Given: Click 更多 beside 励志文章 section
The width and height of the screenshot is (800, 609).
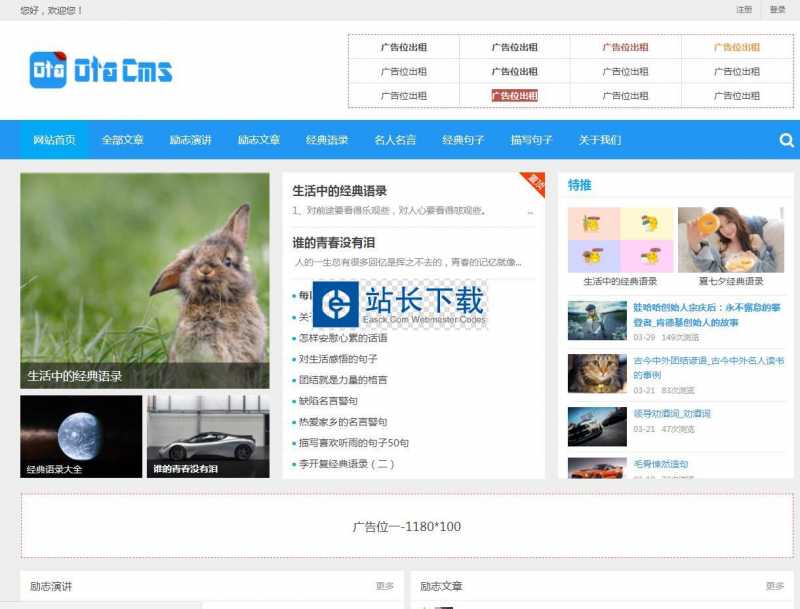Looking at the screenshot, I should (x=774, y=586).
